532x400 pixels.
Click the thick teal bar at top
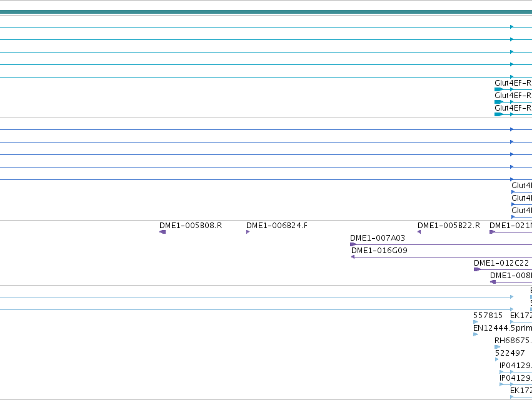coord(266,12)
